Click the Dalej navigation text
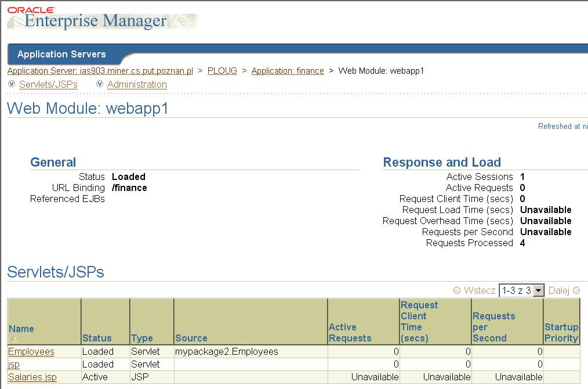The image size is (588, 389). coord(559,290)
